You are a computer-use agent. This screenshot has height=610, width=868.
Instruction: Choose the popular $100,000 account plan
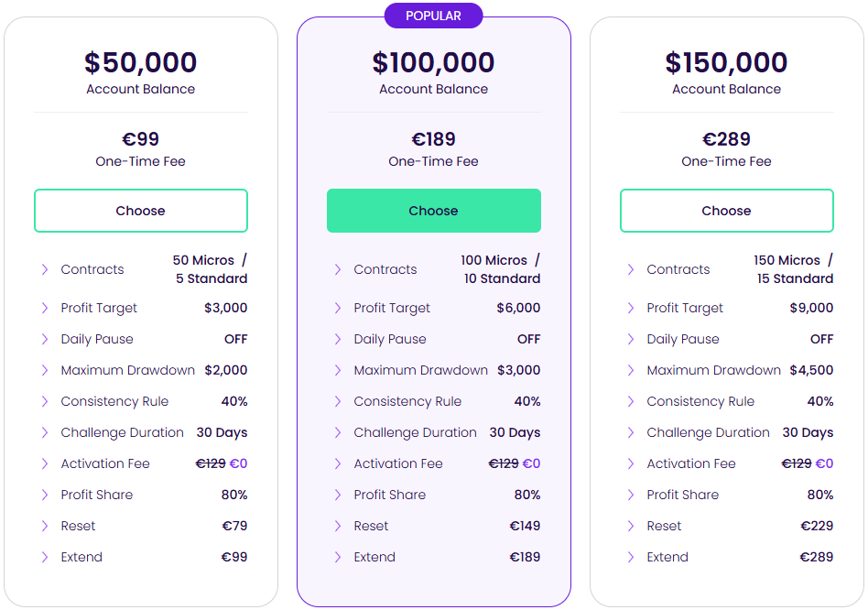[433, 211]
